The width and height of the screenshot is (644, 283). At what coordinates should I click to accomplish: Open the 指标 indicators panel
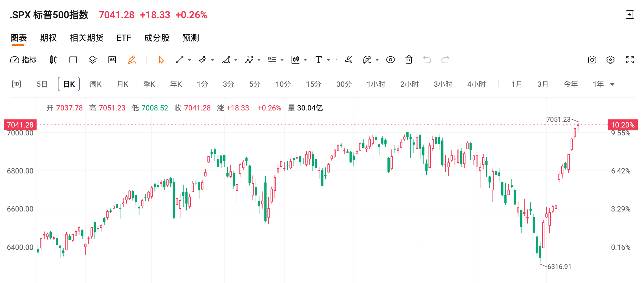[x=23, y=60]
